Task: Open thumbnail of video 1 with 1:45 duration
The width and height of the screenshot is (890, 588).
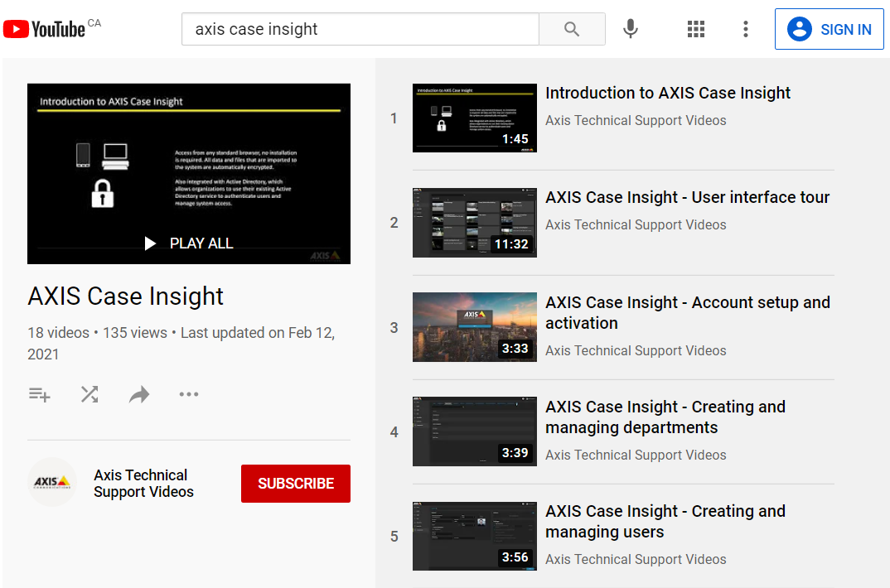Action: (475, 118)
